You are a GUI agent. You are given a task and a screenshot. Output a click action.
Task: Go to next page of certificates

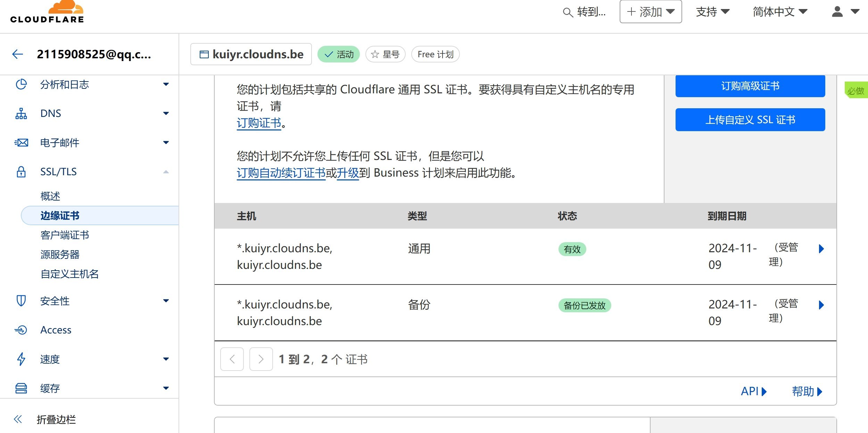[x=261, y=359]
